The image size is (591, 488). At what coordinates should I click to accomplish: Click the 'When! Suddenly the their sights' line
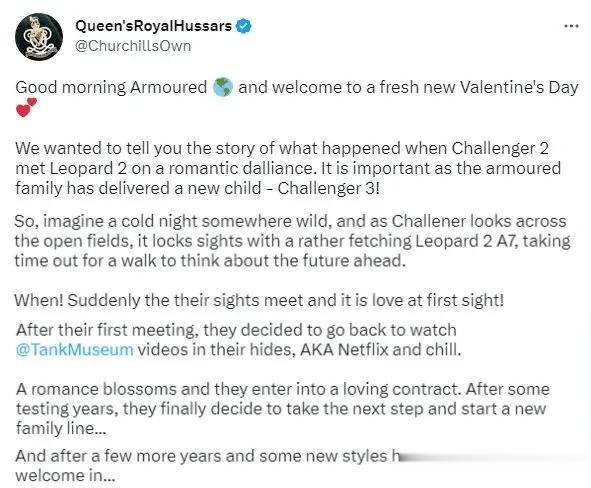tap(259, 300)
